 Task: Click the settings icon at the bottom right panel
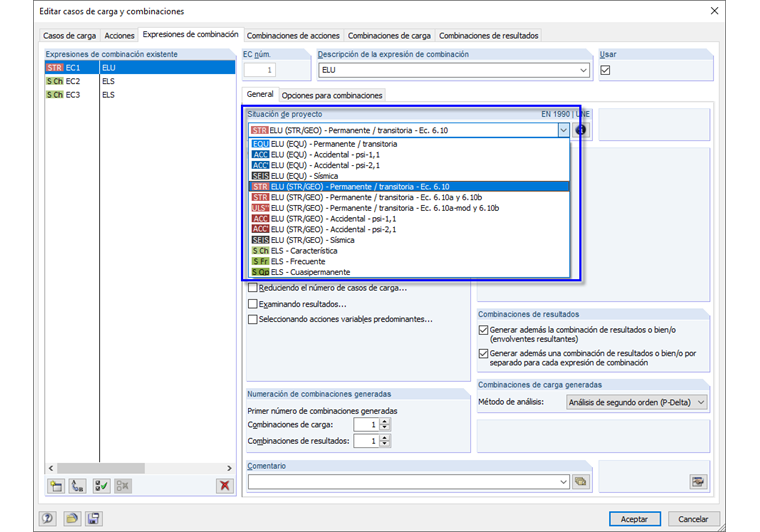(x=698, y=482)
